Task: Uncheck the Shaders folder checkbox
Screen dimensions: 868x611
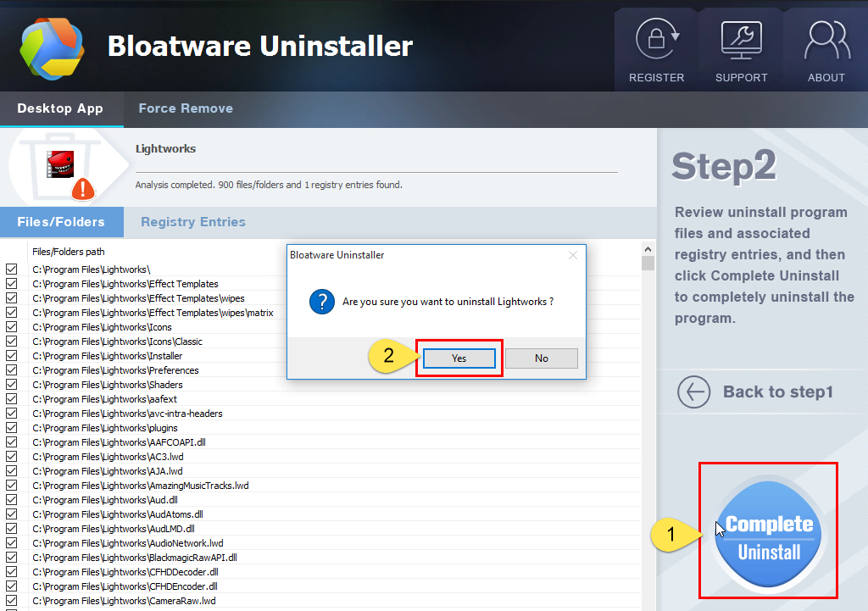Action: coord(12,385)
